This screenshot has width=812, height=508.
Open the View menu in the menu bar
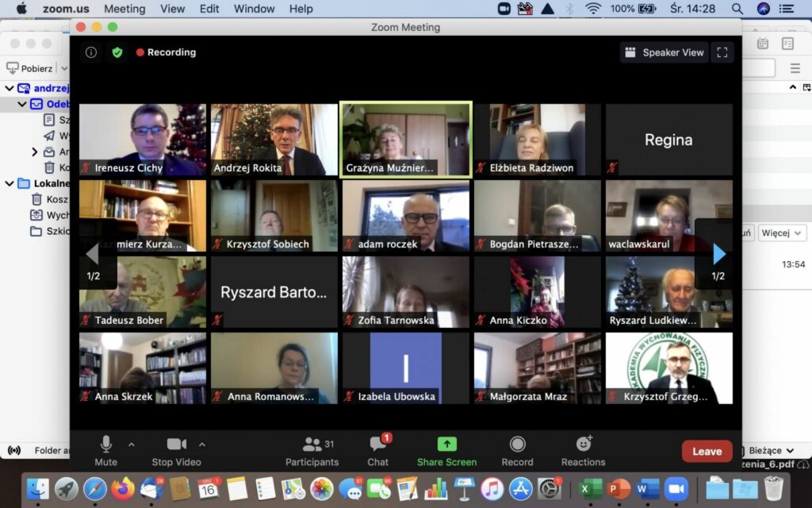(172, 9)
